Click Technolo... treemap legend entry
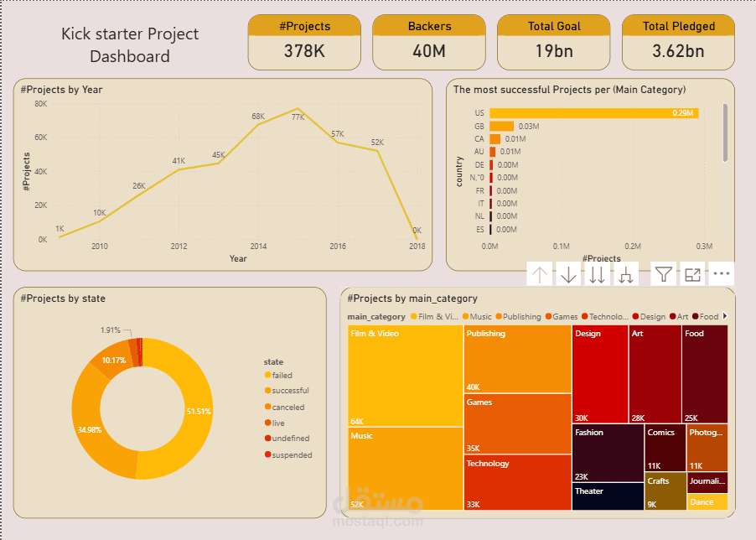 pyautogui.click(x=605, y=316)
